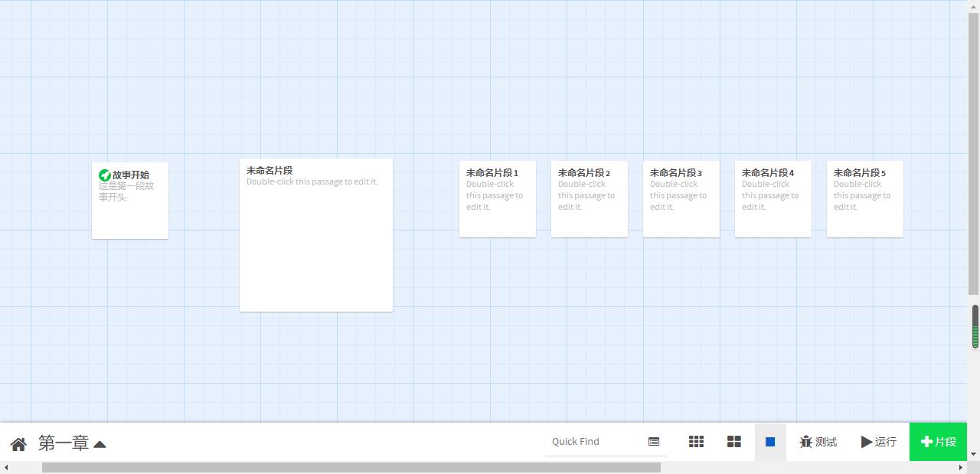Open the 第一章 story menu

point(72,443)
